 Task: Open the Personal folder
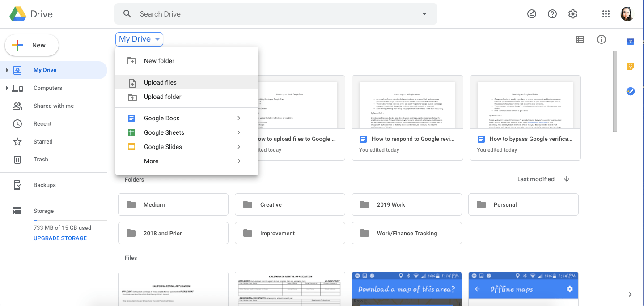523,204
